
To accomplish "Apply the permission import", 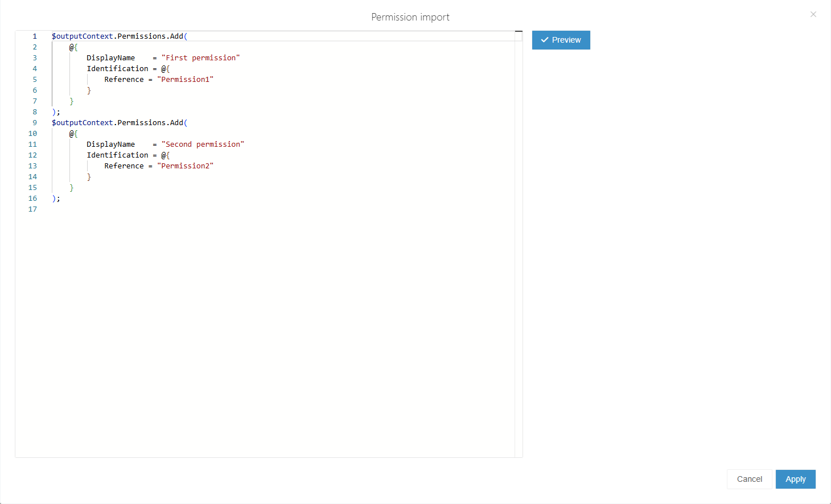I will [795, 479].
